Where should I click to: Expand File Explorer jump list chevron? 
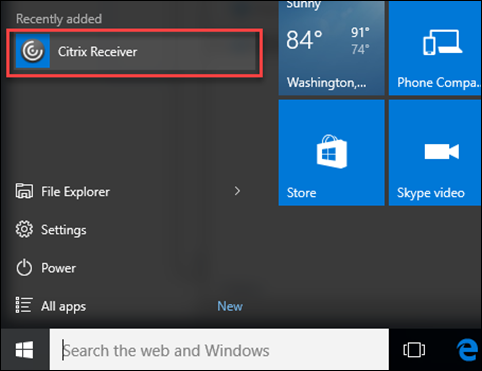click(237, 191)
